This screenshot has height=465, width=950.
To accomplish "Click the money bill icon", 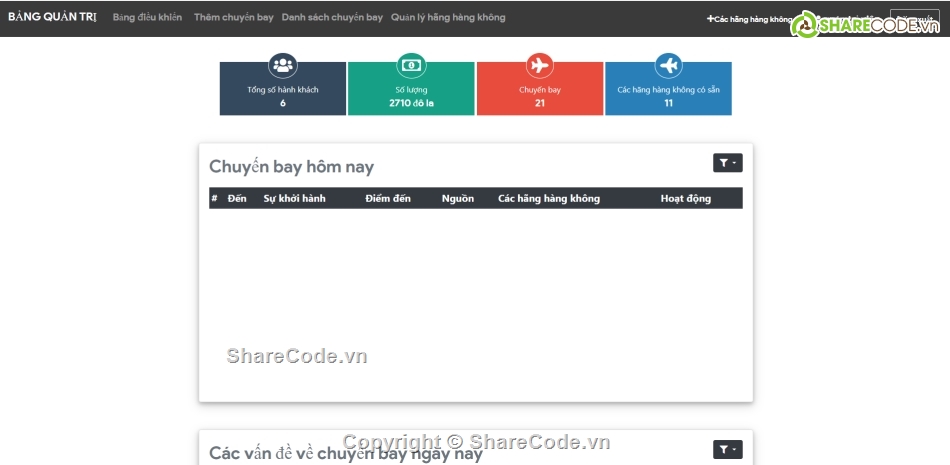I will click(x=411, y=65).
